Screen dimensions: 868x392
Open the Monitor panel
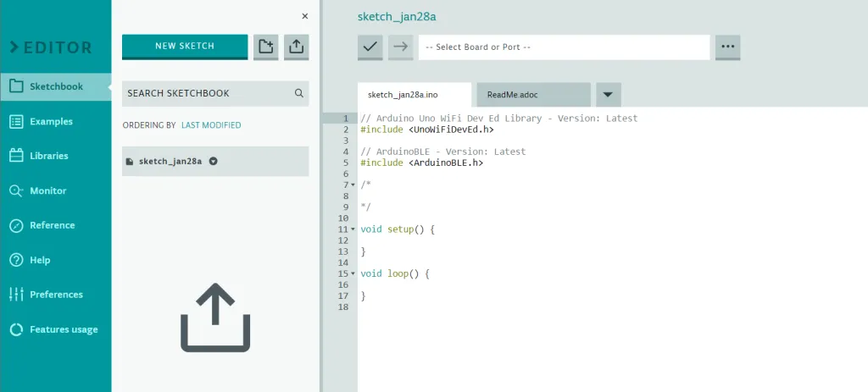[49, 190]
